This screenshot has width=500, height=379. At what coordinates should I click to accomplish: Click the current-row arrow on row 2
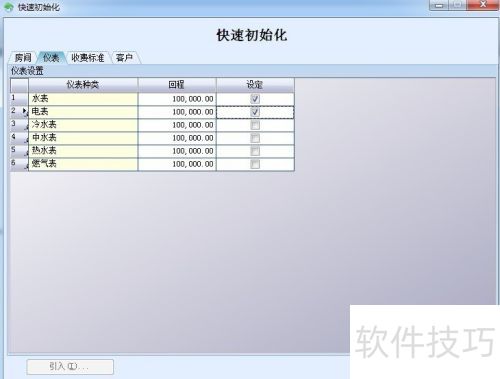tap(24, 110)
